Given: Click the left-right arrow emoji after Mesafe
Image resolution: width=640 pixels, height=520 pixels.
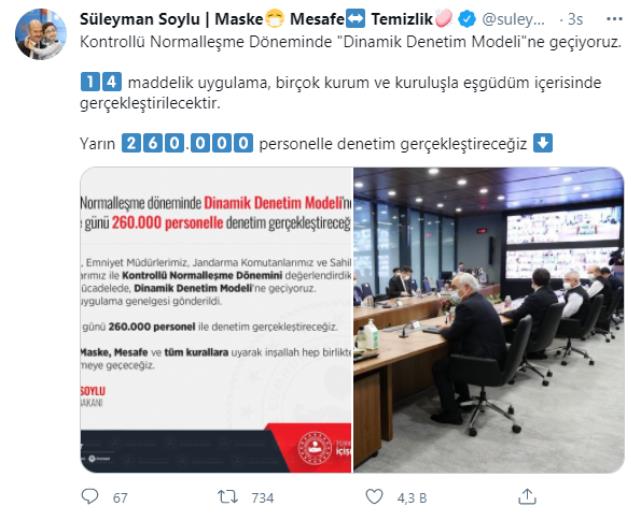Looking at the screenshot, I should 355,19.
